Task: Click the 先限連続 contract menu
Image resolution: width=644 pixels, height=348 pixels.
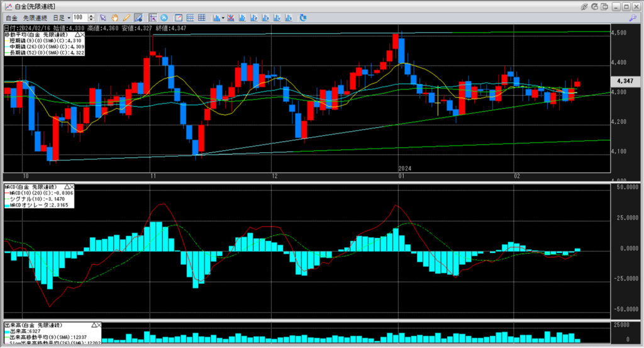Action: [x=35, y=18]
